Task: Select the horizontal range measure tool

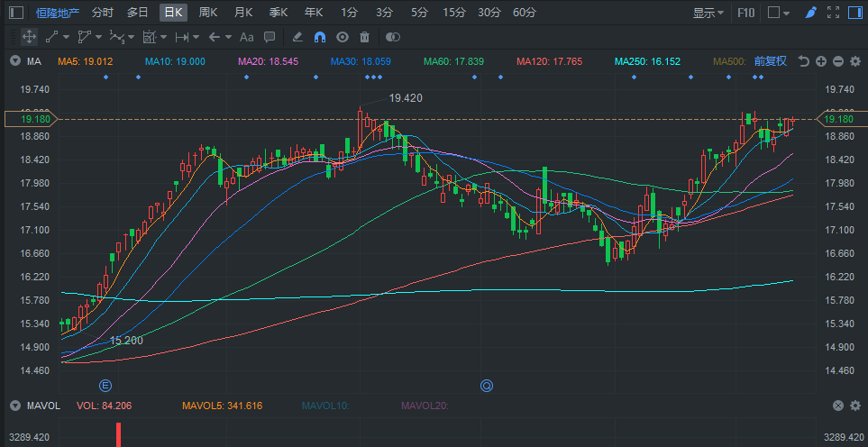Action: (x=181, y=37)
